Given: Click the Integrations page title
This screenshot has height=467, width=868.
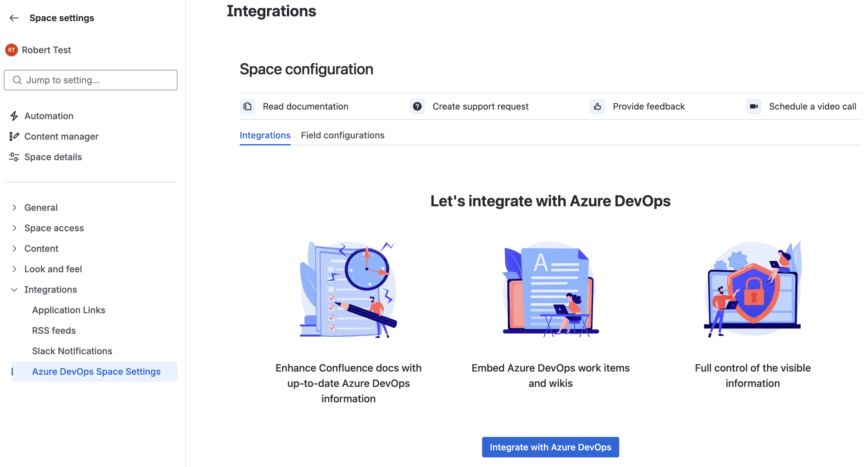Looking at the screenshot, I should [x=271, y=11].
